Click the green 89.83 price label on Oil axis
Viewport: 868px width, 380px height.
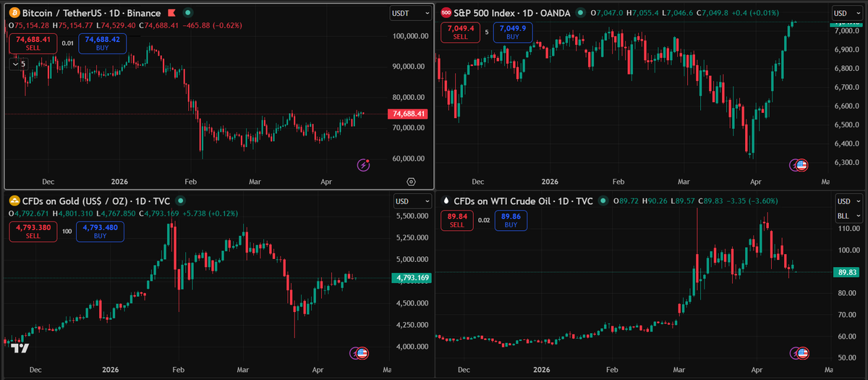click(848, 272)
